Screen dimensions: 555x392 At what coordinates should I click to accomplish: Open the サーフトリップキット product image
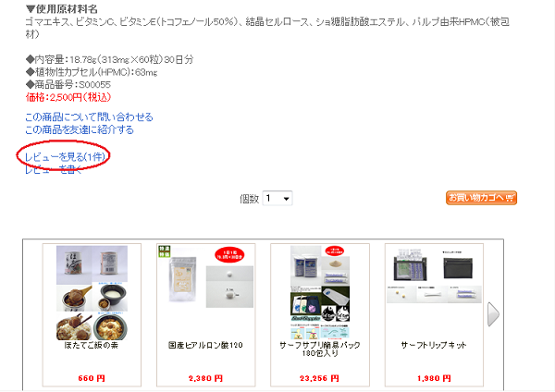[434, 276]
